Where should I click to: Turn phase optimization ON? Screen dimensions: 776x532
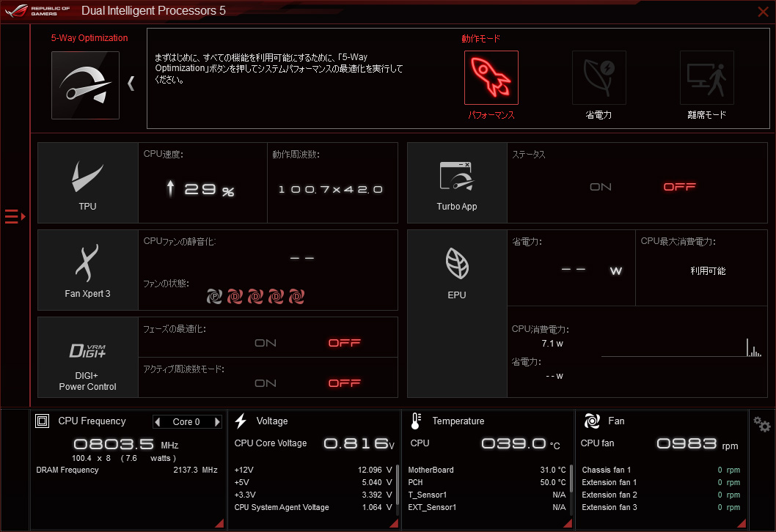(266, 343)
